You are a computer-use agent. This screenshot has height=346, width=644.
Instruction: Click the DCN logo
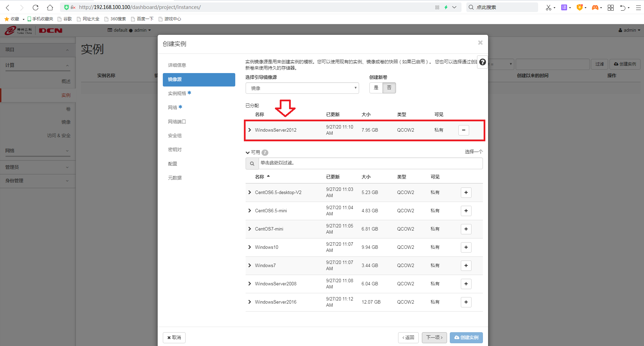coord(50,30)
